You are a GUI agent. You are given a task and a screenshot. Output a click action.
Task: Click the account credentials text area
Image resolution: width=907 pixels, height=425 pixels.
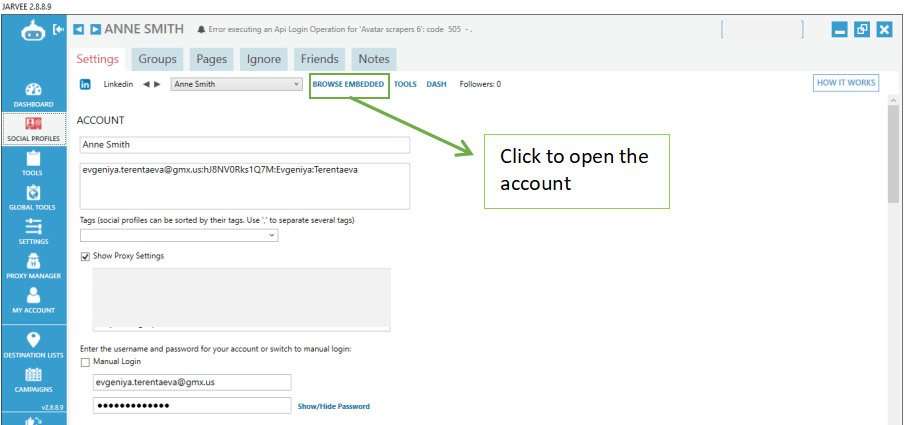pyautogui.click(x=245, y=186)
